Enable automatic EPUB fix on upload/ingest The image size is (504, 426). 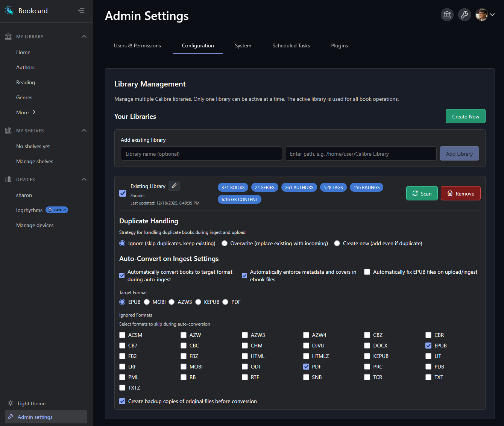pyautogui.click(x=367, y=272)
